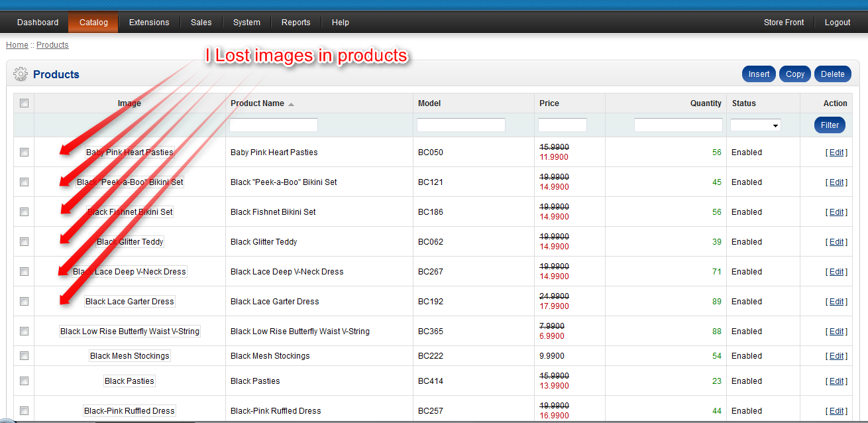Sort by Status column header
The image size is (868, 423).
tap(743, 103)
